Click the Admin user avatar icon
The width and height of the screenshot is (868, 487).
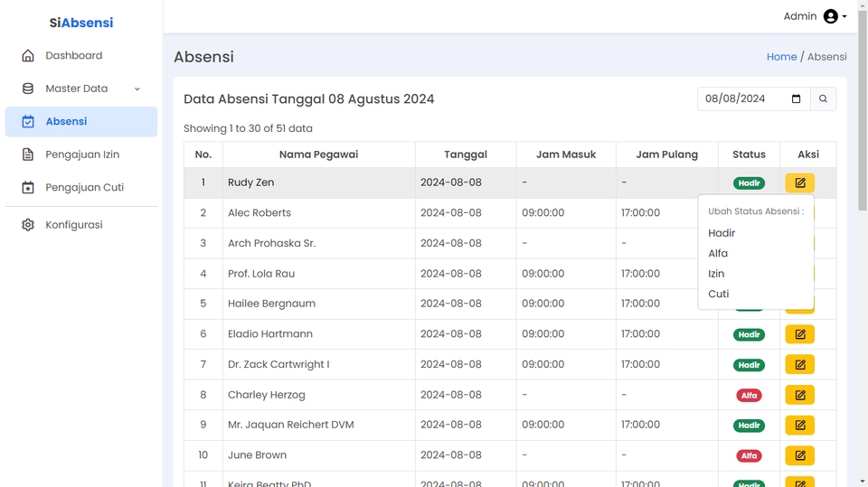pyautogui.click(x=830, y=16)
